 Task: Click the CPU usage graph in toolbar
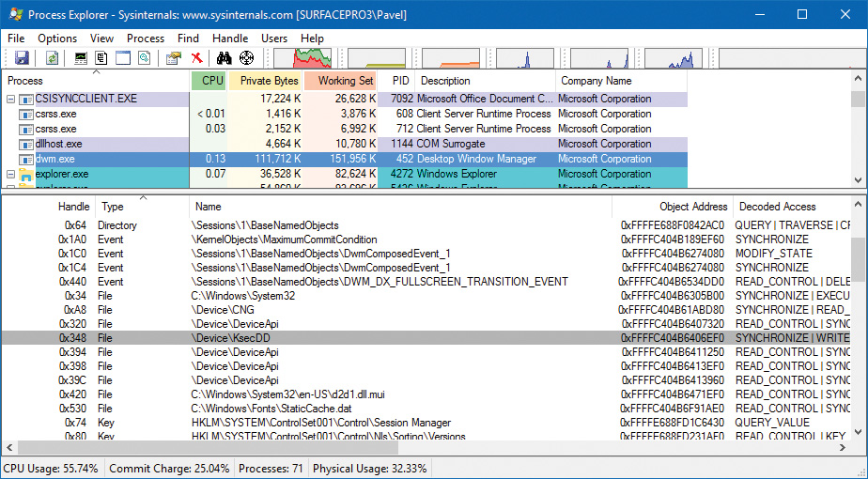[301, 58]
